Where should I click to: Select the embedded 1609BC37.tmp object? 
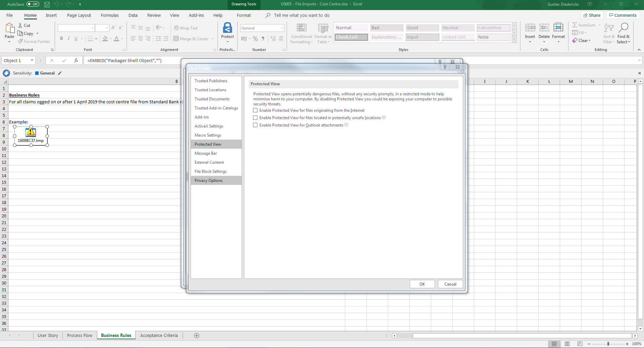(x=31, y=136)
